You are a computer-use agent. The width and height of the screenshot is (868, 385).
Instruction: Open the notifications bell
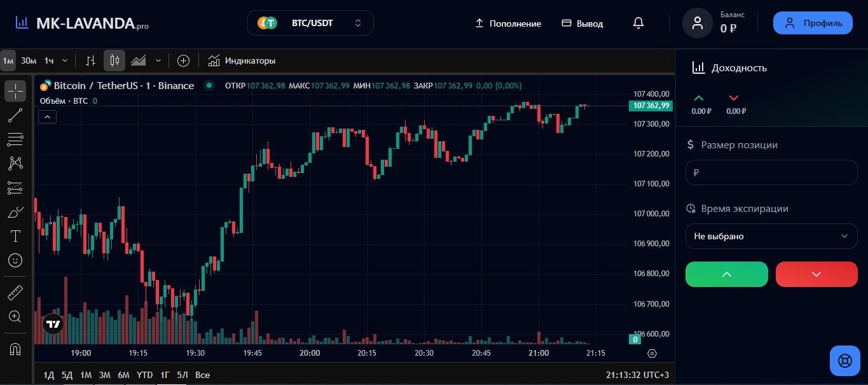pyautogui.click(x=638, y=24)
